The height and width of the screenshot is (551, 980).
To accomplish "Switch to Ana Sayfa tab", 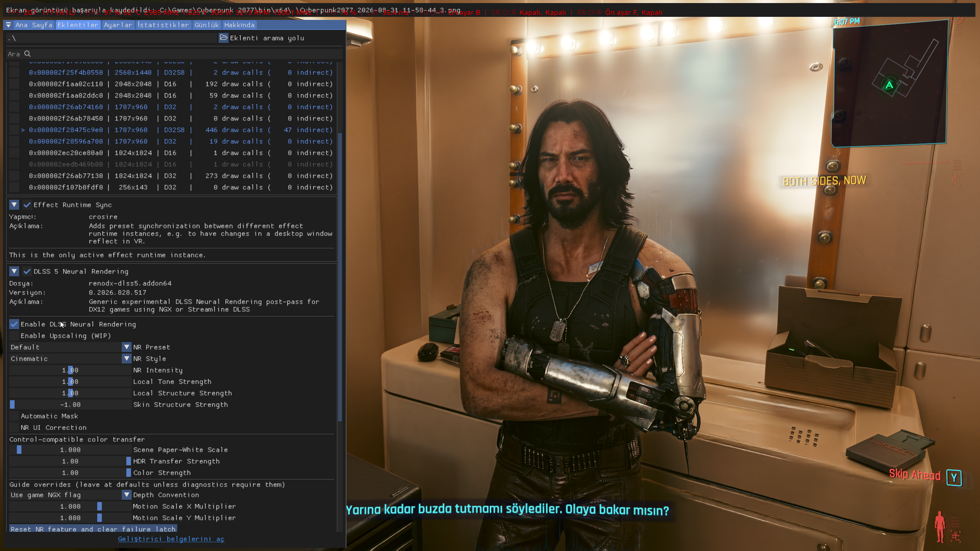I will [x=34, y=25].
